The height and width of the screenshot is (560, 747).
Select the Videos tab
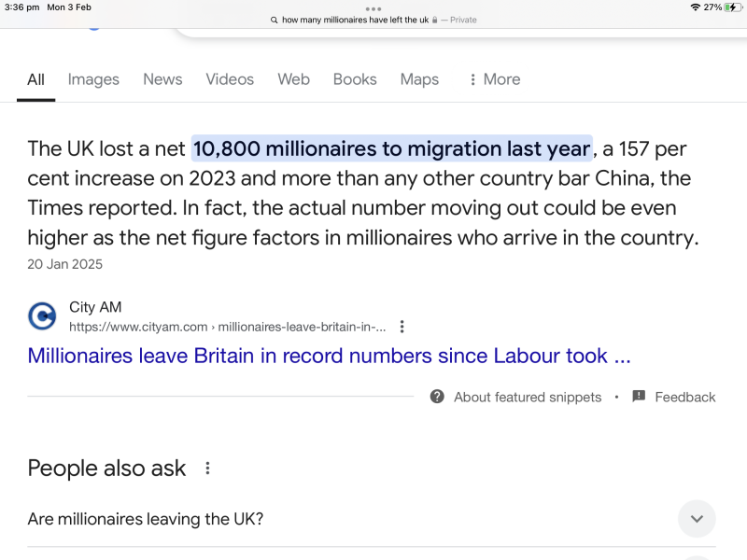230,79
